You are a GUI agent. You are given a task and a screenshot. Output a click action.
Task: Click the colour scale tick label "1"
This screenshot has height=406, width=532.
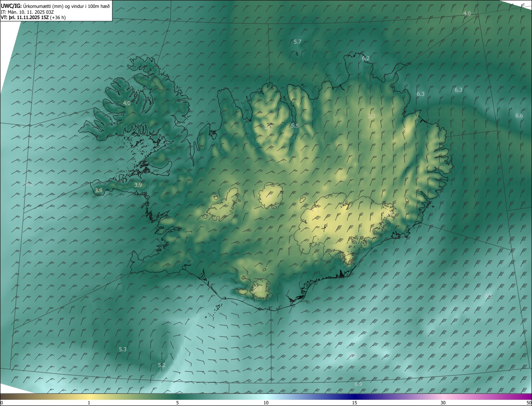(89, 403)
